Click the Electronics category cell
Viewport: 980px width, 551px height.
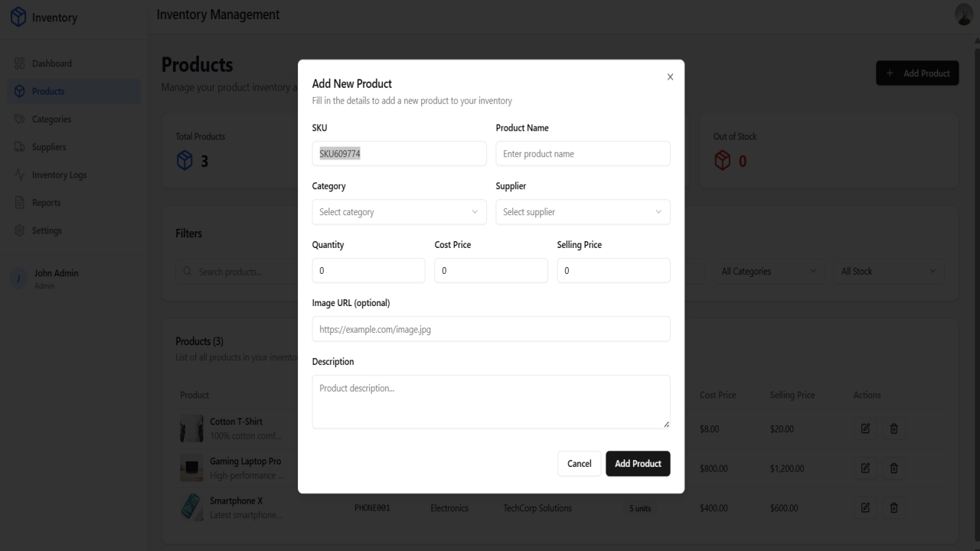449,508
